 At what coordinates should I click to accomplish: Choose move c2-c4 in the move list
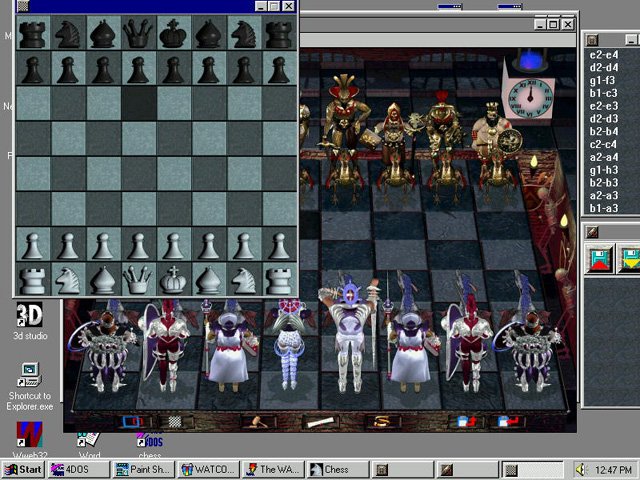pyautogui.click(x=603, y=144)
